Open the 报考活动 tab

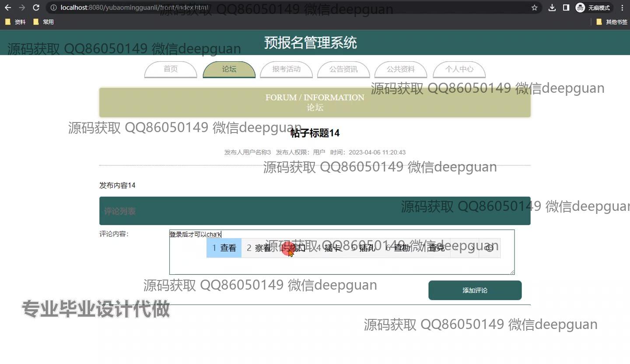click(x=286, y=69)
